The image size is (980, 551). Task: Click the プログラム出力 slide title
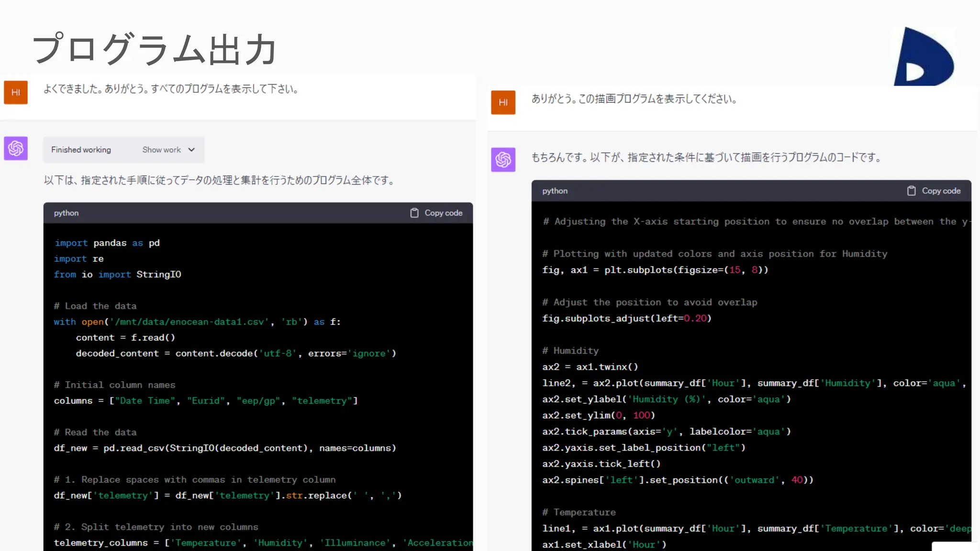coord(154,49)
